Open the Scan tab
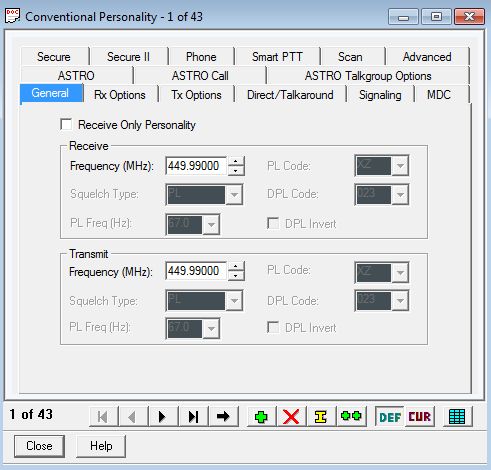This screenshot has width=491, height=470. point(350,57)
